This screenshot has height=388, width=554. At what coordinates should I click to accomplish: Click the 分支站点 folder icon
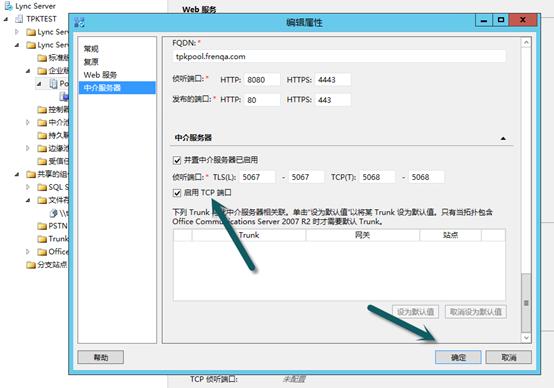click(x=31, y=265)
